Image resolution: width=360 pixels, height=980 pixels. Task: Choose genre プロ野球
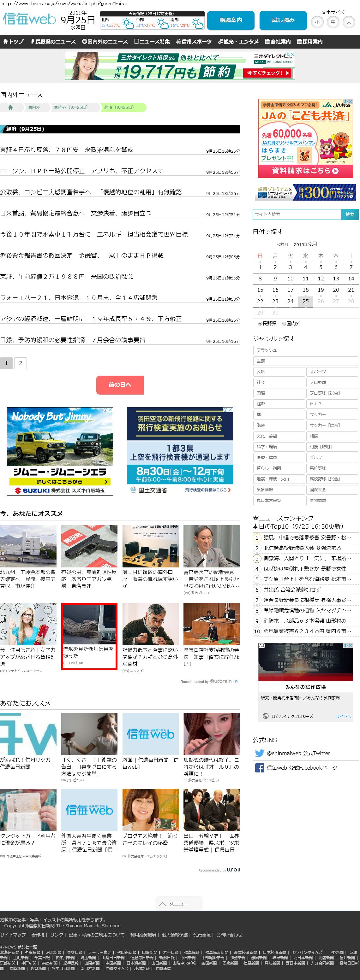click(x=332, y=382)
